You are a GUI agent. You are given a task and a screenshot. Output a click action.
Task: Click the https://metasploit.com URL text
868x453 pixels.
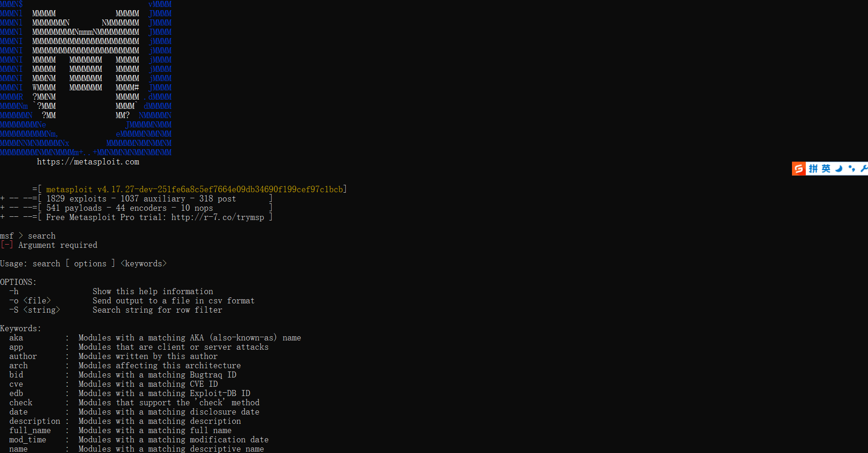[88, 162]
